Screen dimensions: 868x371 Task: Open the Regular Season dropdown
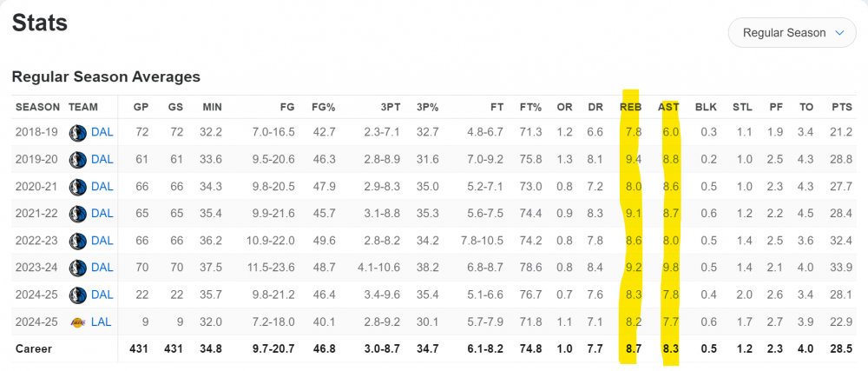[x=792, y=33]
